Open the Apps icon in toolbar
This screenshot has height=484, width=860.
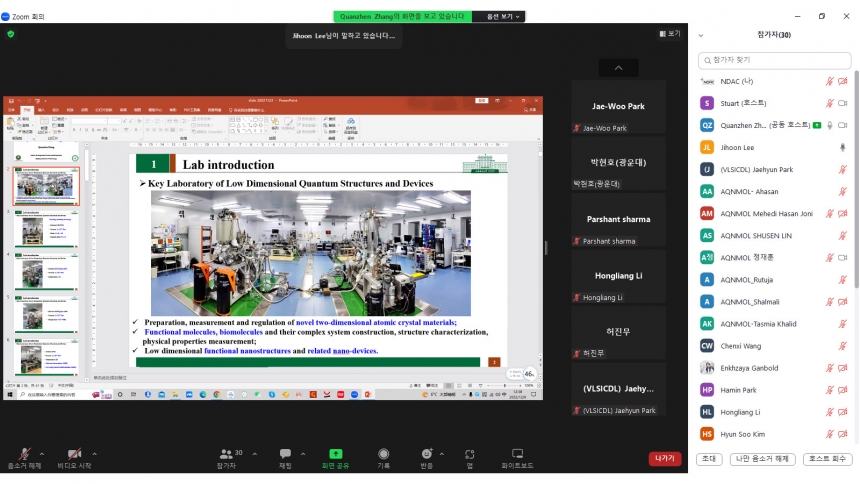469,454
